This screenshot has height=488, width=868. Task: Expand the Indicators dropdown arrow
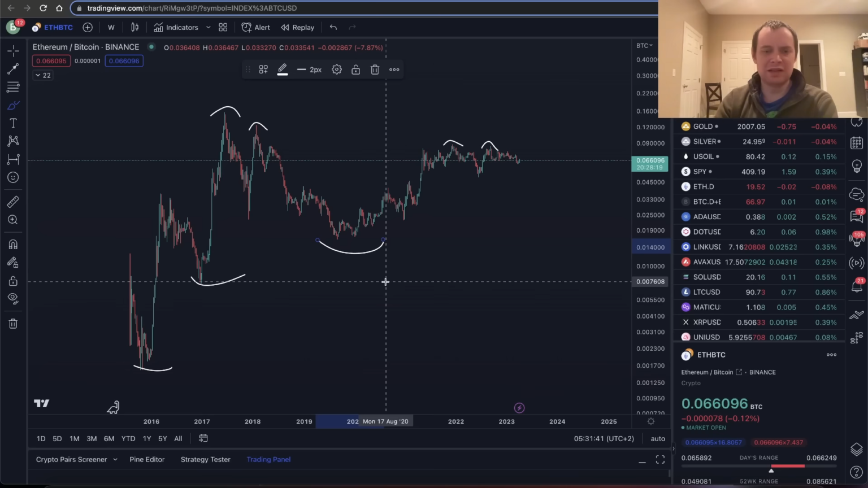point(208,27)
